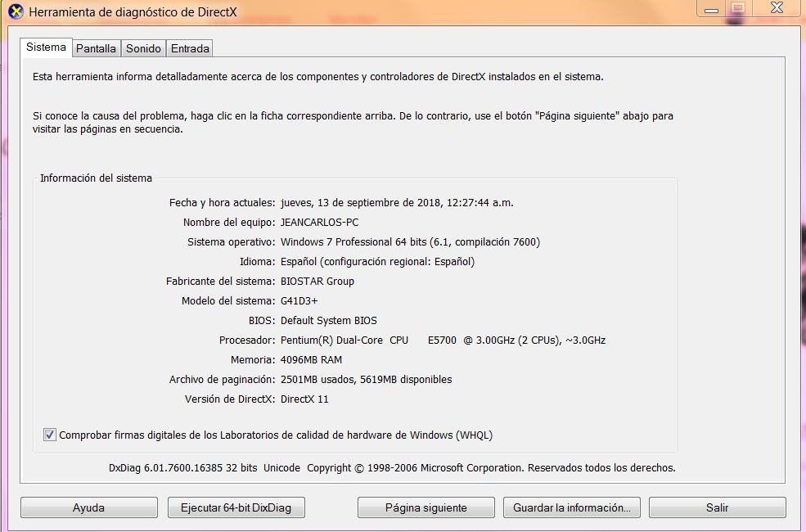This screenshot has width=806, height=532.
Task: Click the 'BIOS:' label
Action: [262, 320]
